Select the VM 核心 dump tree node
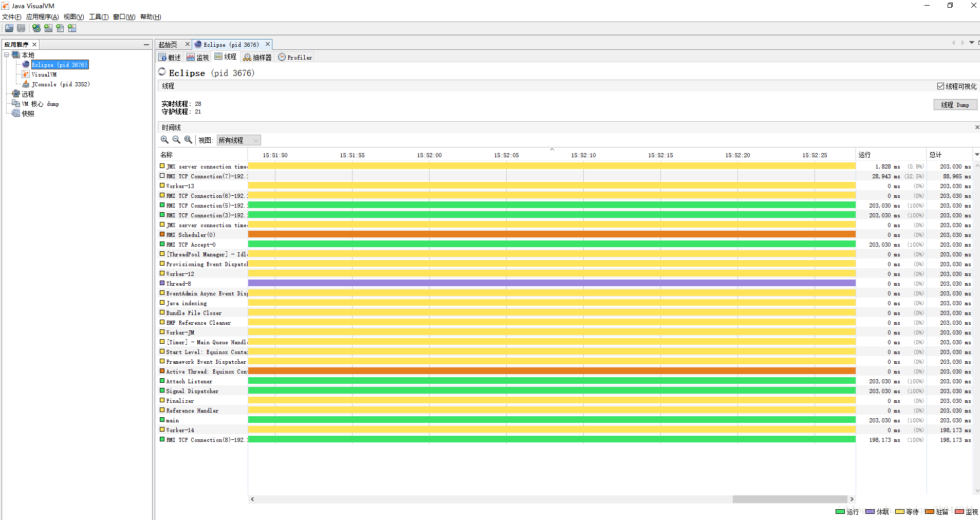Viewport: 980px width, 520px height. pos(40,104)
